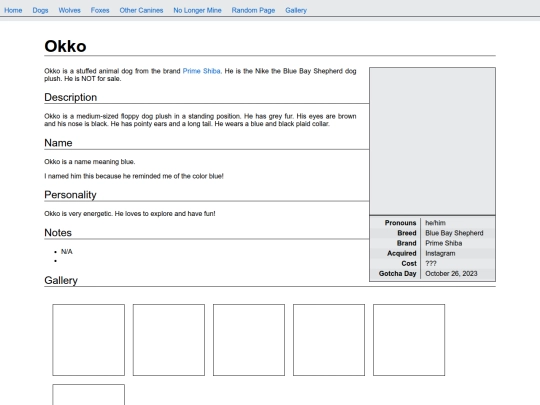Click the Gotcha Day label
Viewport: 540px width, 405px height.
click(x=397, y=273)
